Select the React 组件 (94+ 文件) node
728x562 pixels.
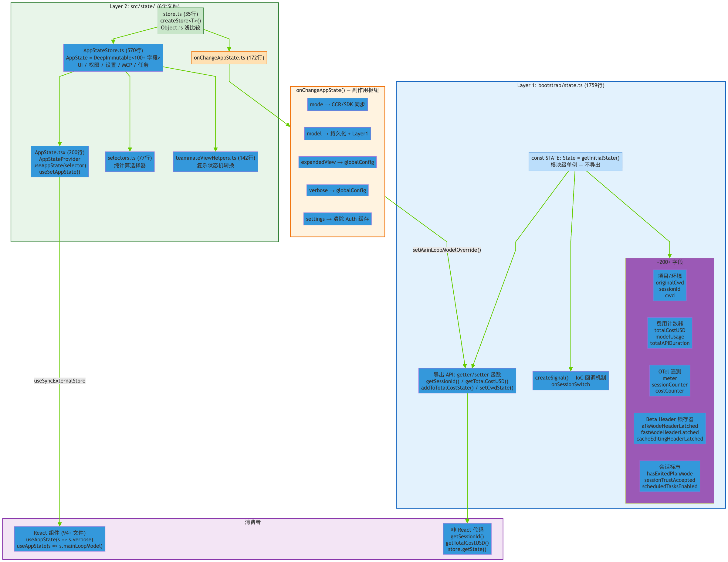(x=60, y=539)
